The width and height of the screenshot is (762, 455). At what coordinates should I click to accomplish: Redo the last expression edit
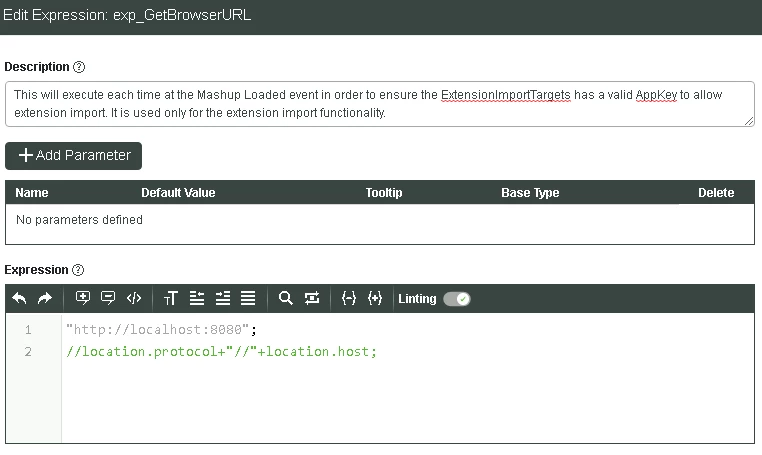pyautogui.click(x=45, y=298)
